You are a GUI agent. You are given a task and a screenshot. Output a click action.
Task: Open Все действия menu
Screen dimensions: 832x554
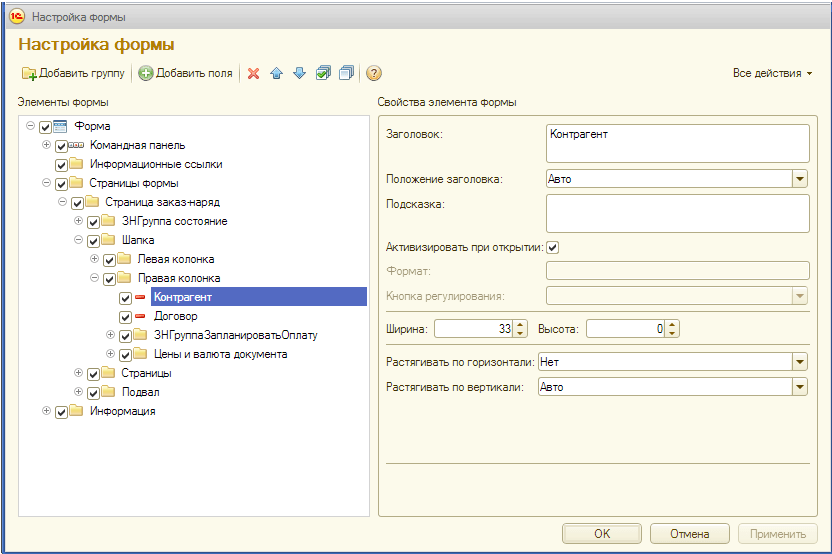(x=772, y=73)
